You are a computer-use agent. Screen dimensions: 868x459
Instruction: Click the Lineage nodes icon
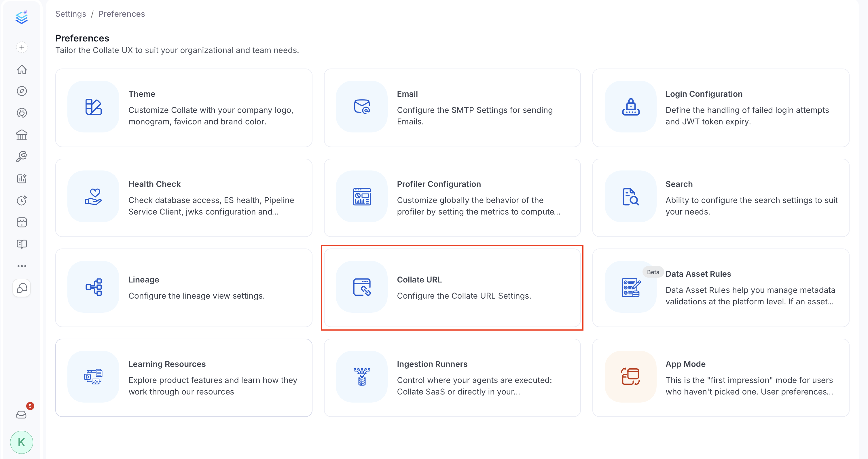93,287
